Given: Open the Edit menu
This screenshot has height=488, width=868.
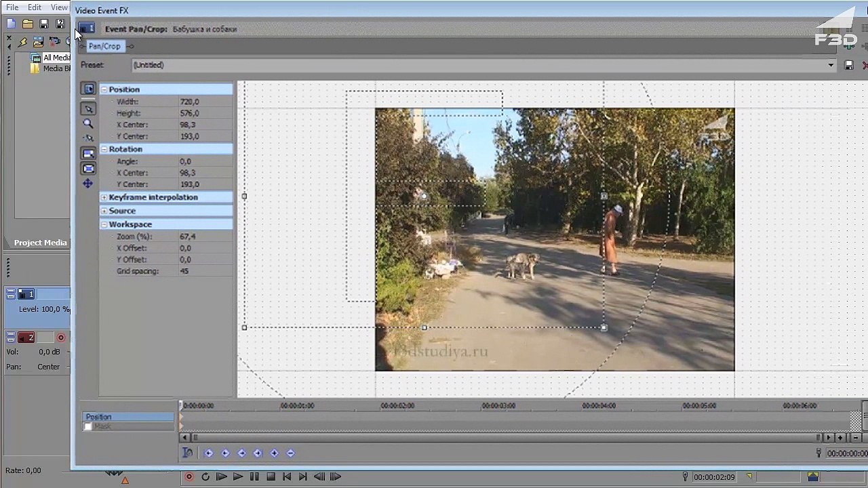Looking at the screenshot, I should [x=35, y=7].
